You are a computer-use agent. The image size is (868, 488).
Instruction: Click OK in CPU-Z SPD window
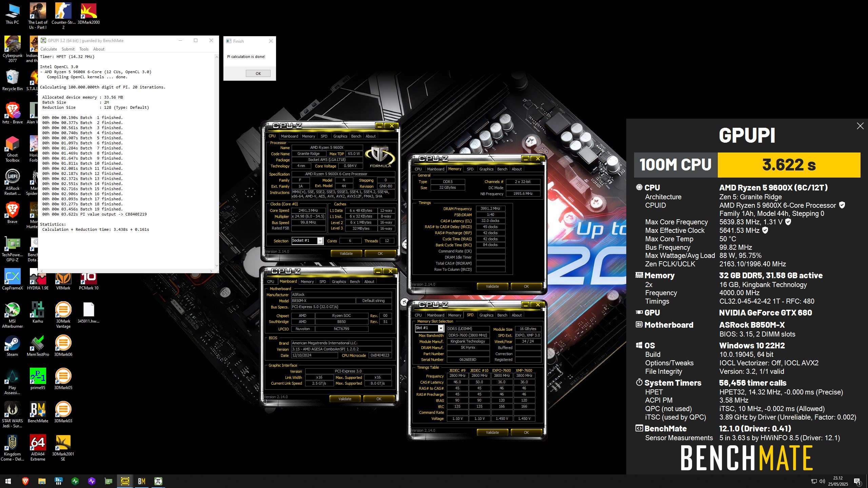526,432
